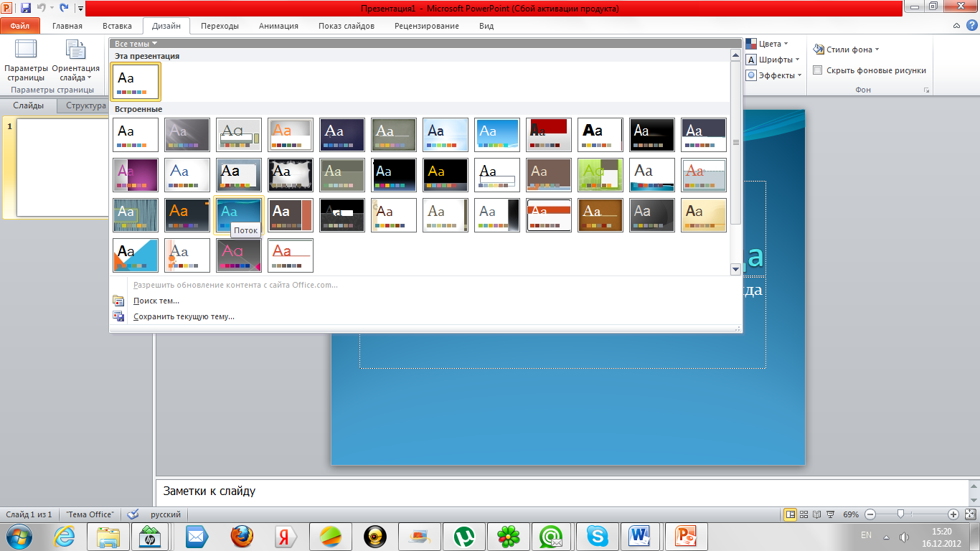Screen dimensions: 980x551
Task: Open Параметры страницы page setup
Action: (x=26, y=60)
